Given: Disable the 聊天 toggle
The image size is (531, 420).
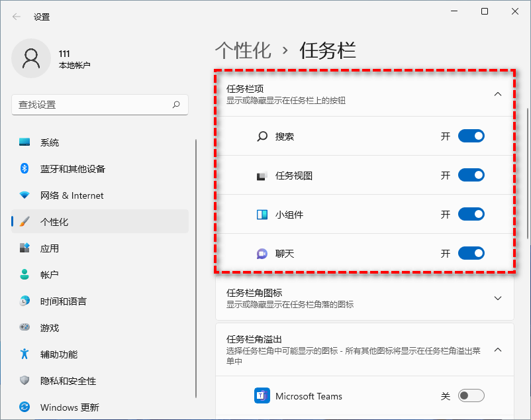Looking at the screenshot, I should point(471,253).
